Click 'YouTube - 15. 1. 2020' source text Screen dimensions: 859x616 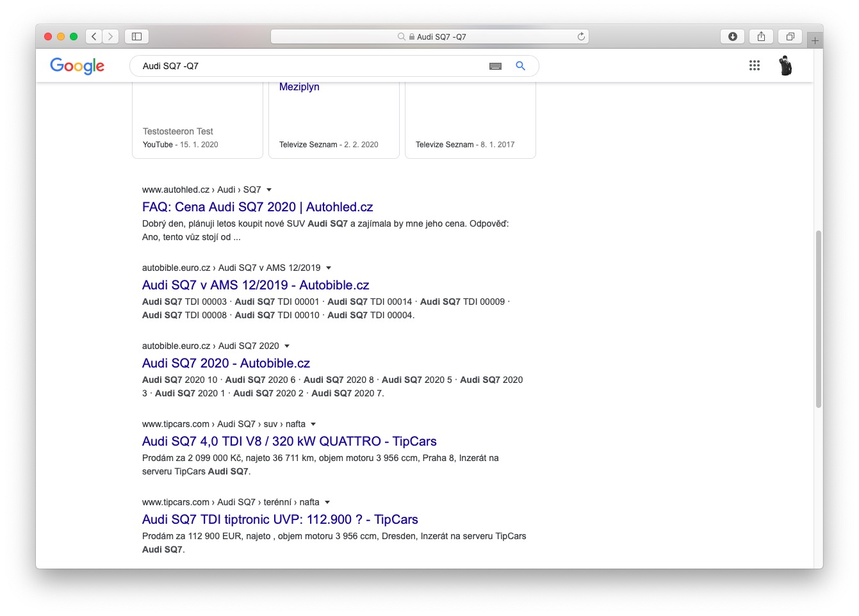point(181,145)
